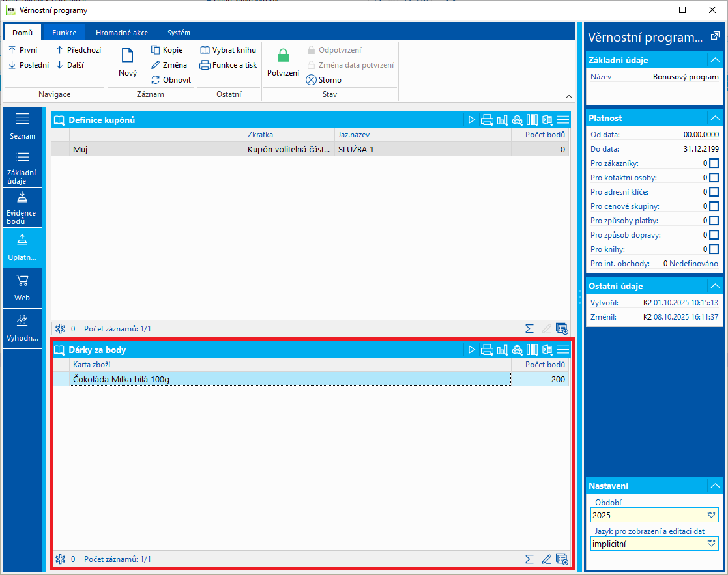The image size is (728, 575).
Task: Open Vyhodn... evaluation sidebar section
Action: 22,329
